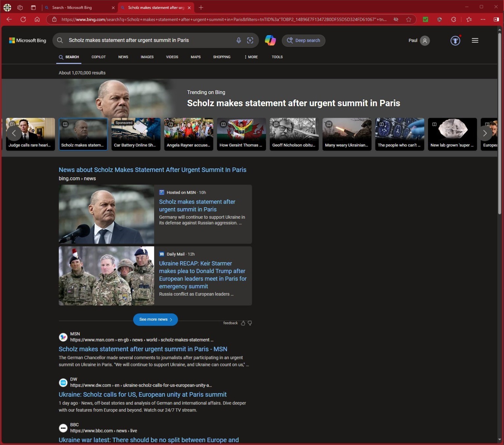Click the Microsoft Bing logo
The image size is (504, 445).
(x=28, y=40)
